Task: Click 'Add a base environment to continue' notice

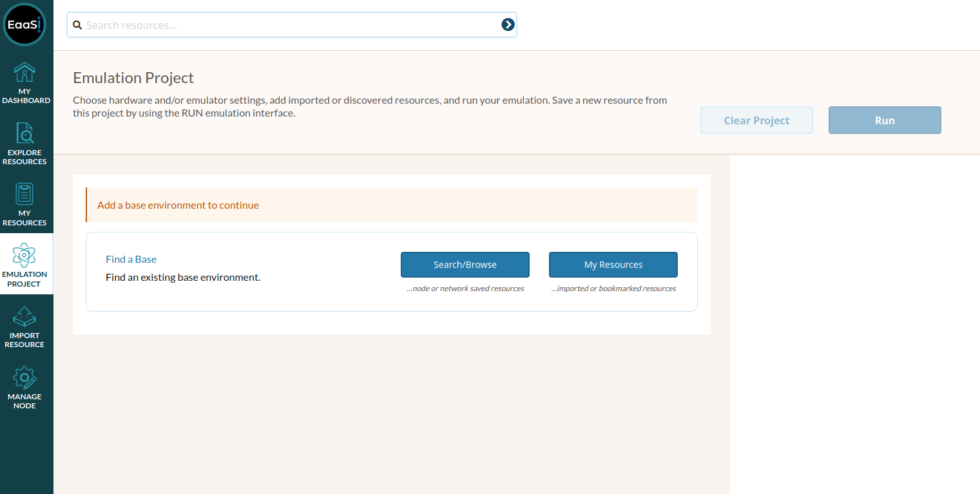Action: (392, 205)
